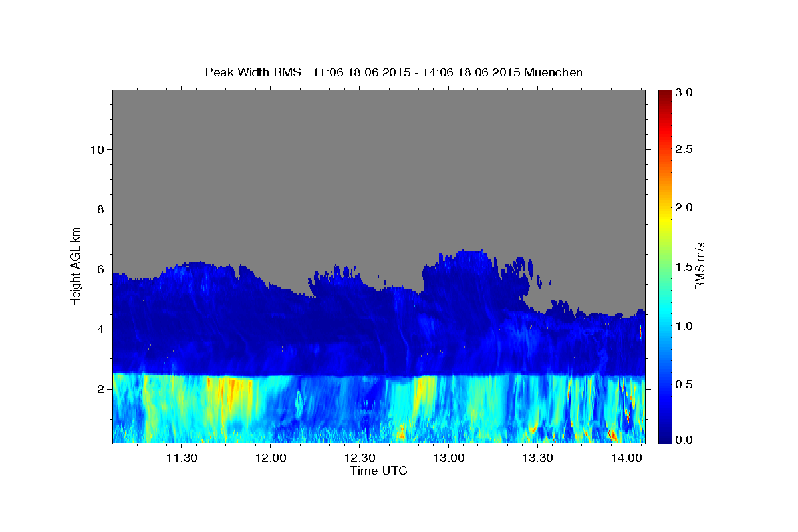The width and height of the screenshot is (798, 532).
Task: Click the 12:30 time tick label
Action: pos(360,458)
